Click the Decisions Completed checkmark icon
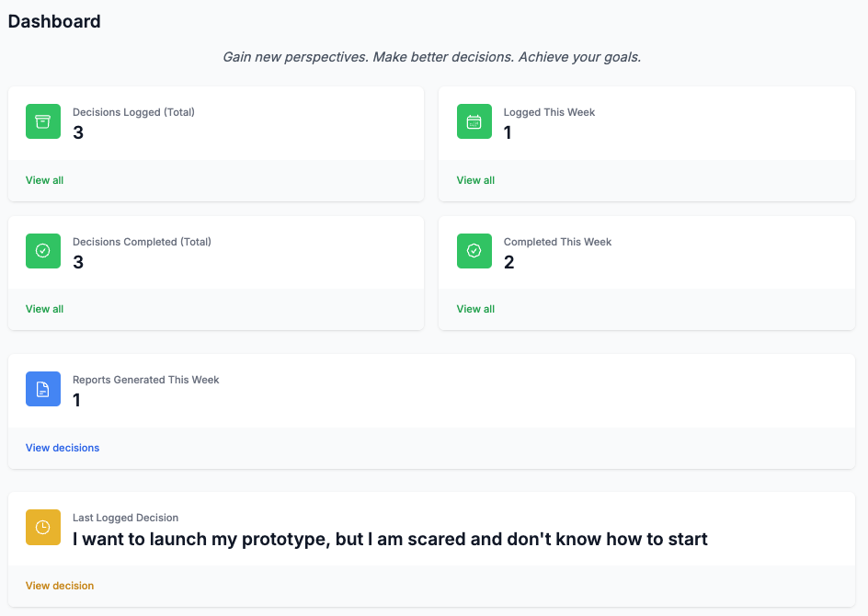This screenshot has width=868, height=616. click(42, 251)
